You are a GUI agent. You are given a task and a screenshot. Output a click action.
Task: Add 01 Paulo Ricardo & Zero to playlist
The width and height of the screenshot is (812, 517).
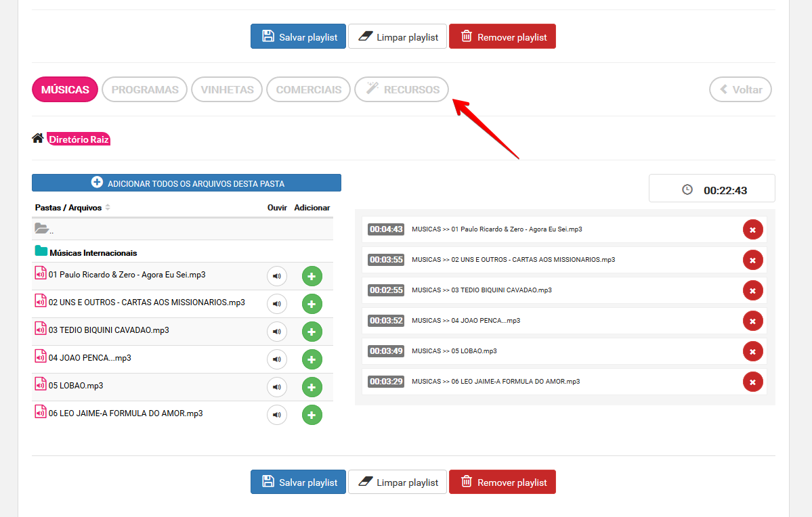pos(312,276)
